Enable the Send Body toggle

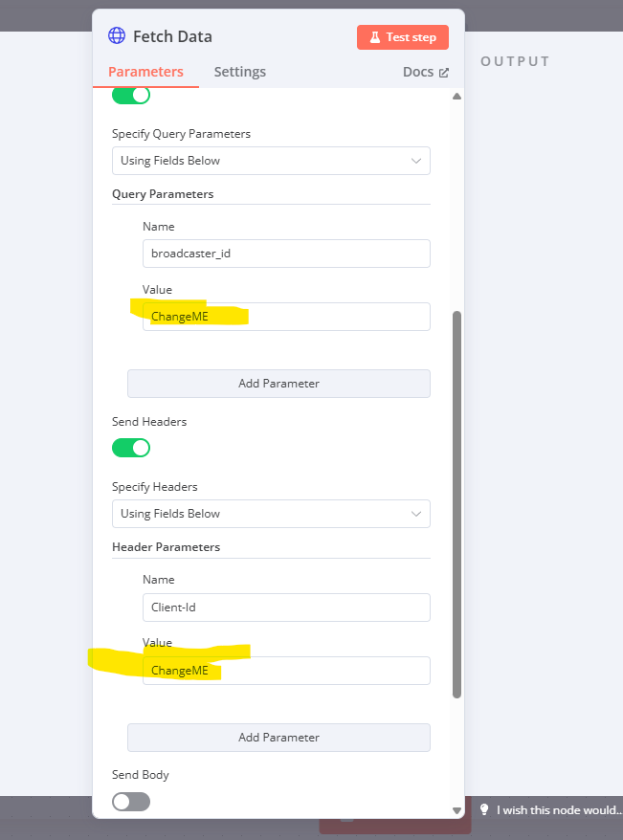(x=131, y=802)
